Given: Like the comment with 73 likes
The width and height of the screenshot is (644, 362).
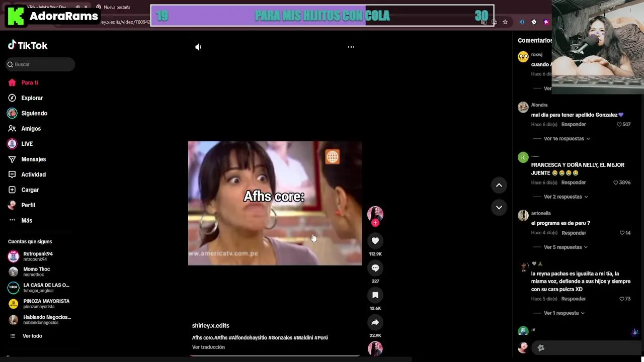Looking at the screenshot, I should click(625, 299).
